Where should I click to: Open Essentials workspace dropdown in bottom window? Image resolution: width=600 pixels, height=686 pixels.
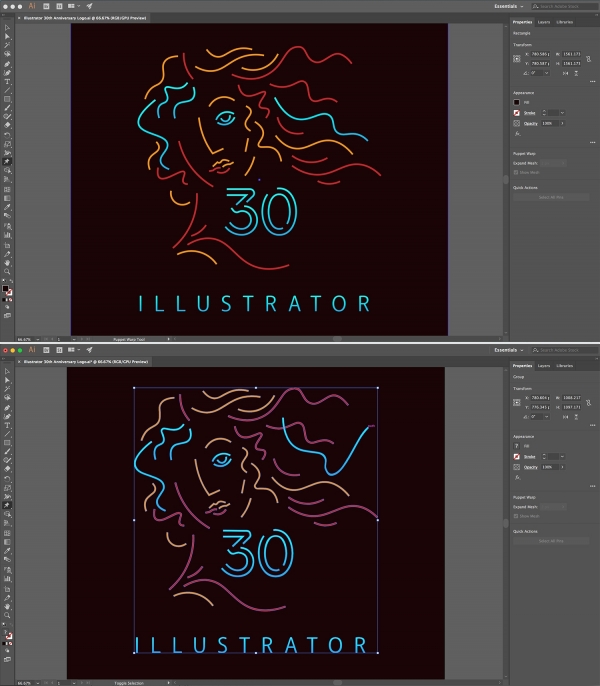tap(509, 350)
